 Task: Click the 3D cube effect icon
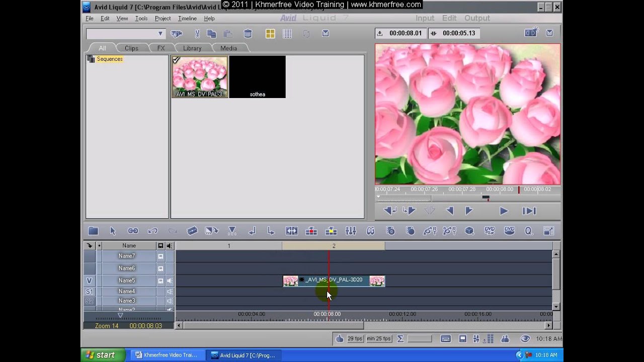(x=469, y=231)
